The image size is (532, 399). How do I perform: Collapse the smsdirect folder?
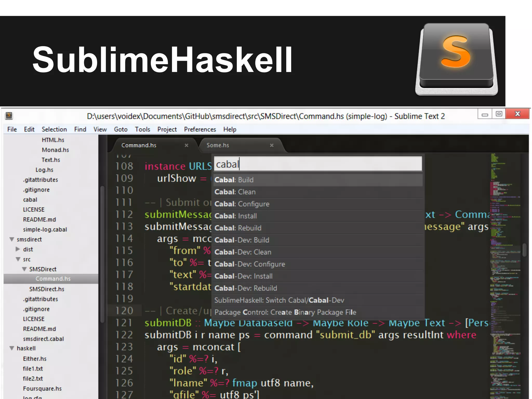(12, 239)
